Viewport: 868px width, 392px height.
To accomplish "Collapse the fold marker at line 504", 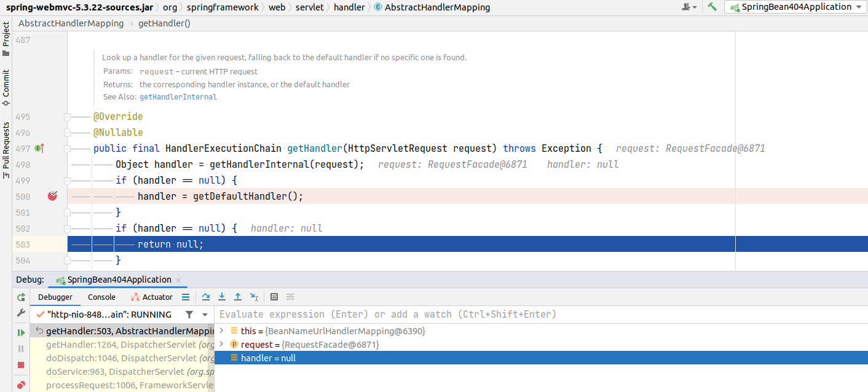I will click(x=67, y=261).
